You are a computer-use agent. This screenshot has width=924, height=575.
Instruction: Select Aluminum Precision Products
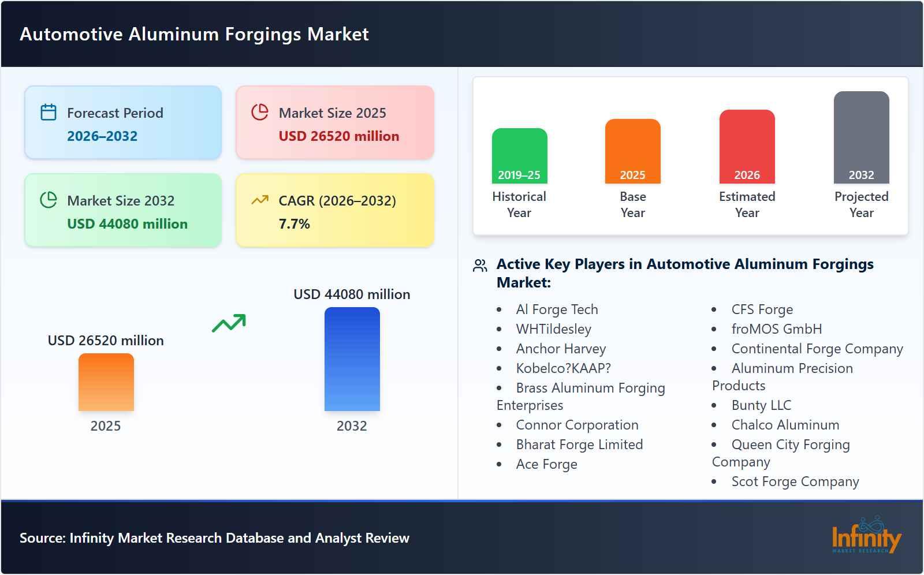pyautogui.click(x=783, y=376)
